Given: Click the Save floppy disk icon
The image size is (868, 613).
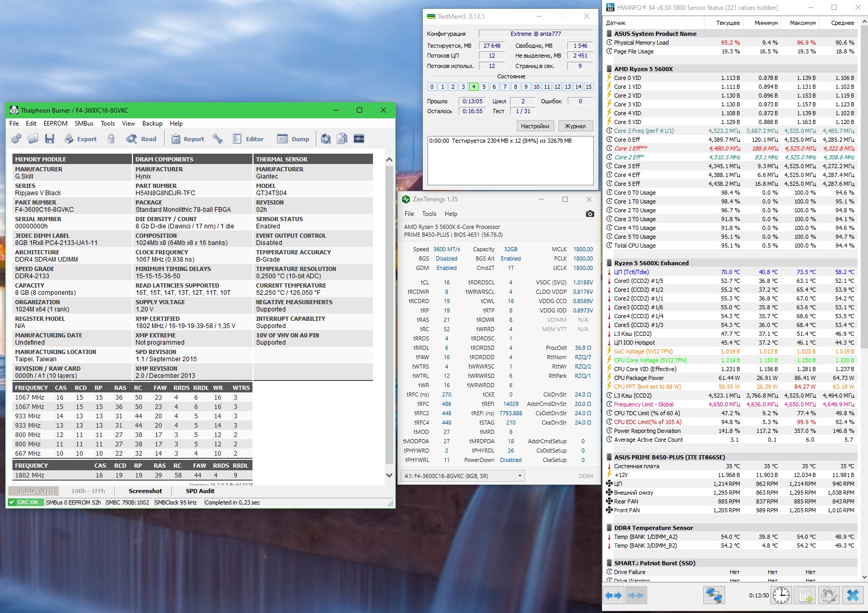Looking at the screenshot, I should (50, 139).
